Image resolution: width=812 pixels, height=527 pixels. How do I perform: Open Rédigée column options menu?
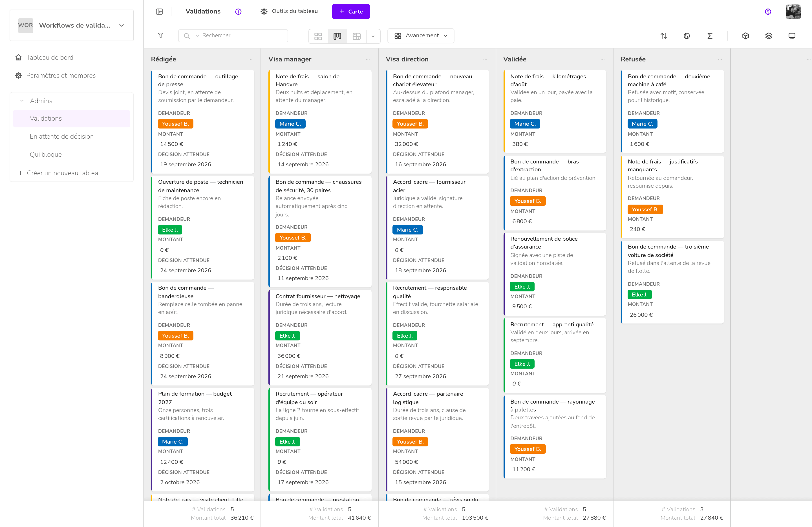pyautogui.click(x=250, y=59)
